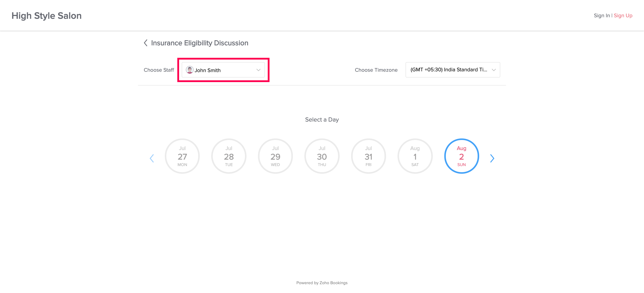Open the India Standard Time timezone selector
Image resolution: width=644 pixels, height=293 pixels.
pyautogui.click(x=449, y=70)
